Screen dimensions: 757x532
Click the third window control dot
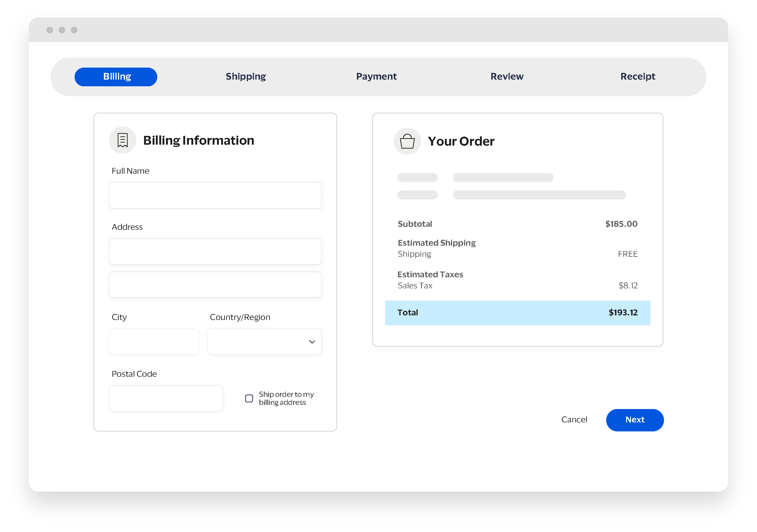(74, 30)
